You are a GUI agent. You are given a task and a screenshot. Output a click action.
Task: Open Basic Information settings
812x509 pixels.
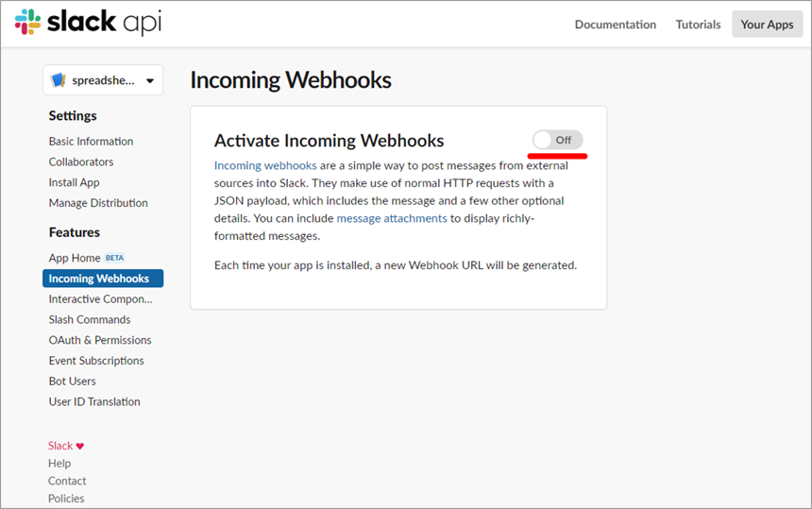point(92,142)
